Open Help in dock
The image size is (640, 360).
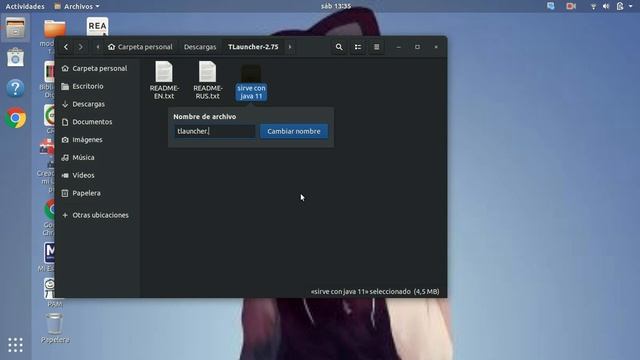tap(16, 88)
